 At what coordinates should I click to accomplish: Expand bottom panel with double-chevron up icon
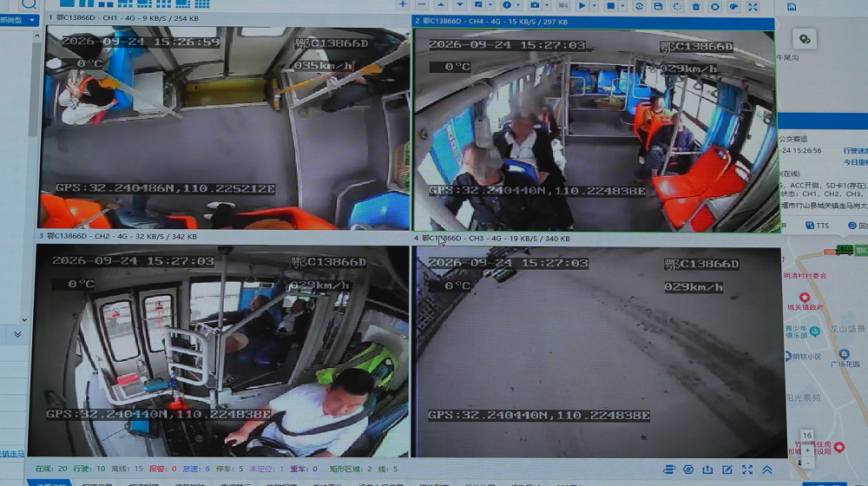point(767,470)
